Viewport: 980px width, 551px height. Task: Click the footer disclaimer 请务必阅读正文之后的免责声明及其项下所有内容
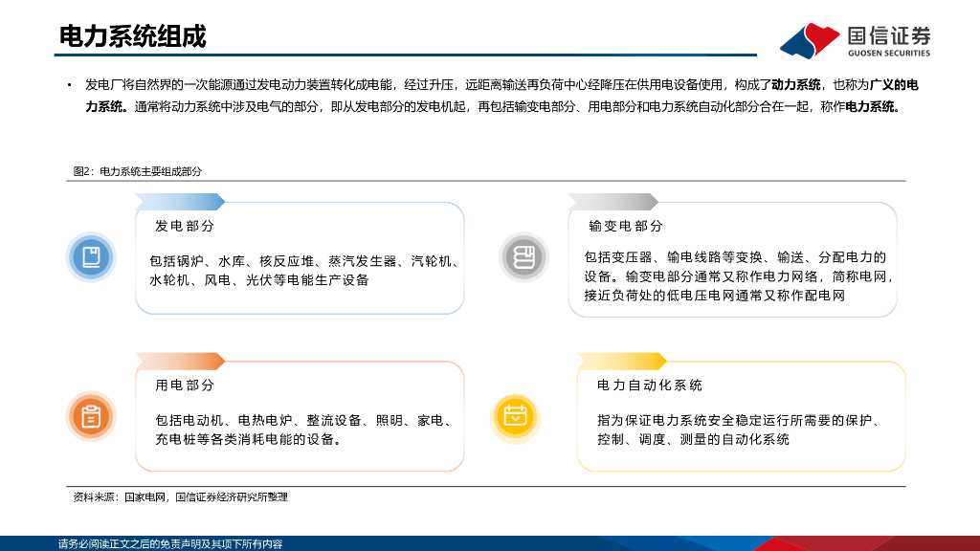point(170,544)
